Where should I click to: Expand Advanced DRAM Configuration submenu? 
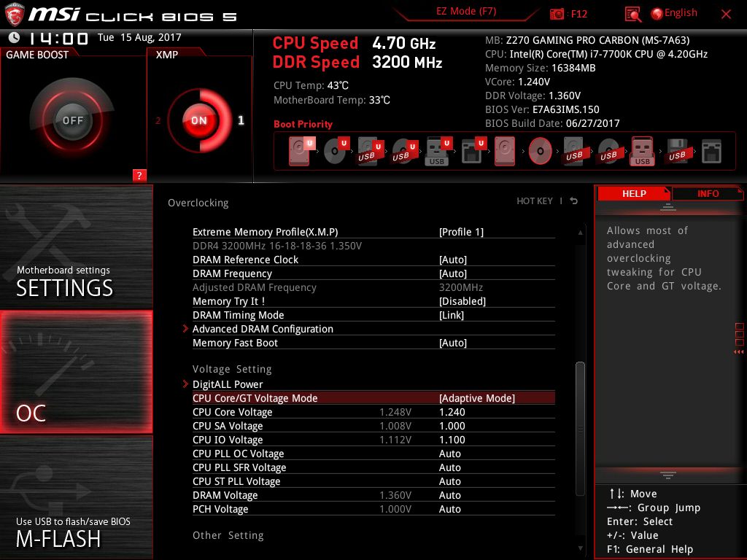click(263, 329)
